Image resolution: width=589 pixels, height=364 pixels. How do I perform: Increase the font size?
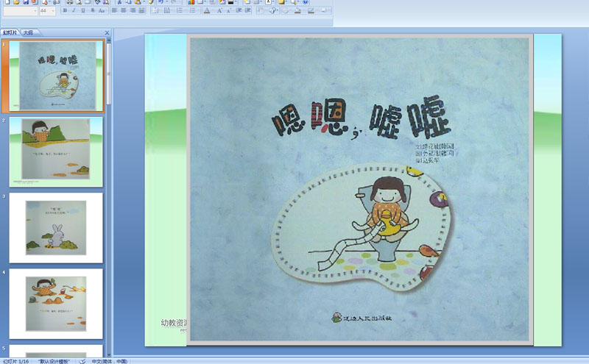[219, 10]
